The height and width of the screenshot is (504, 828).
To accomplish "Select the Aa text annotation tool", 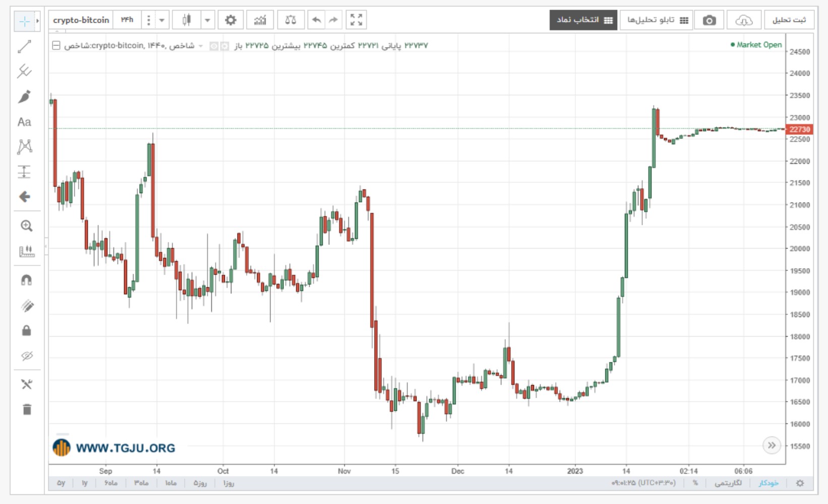I will pos(24,122).
